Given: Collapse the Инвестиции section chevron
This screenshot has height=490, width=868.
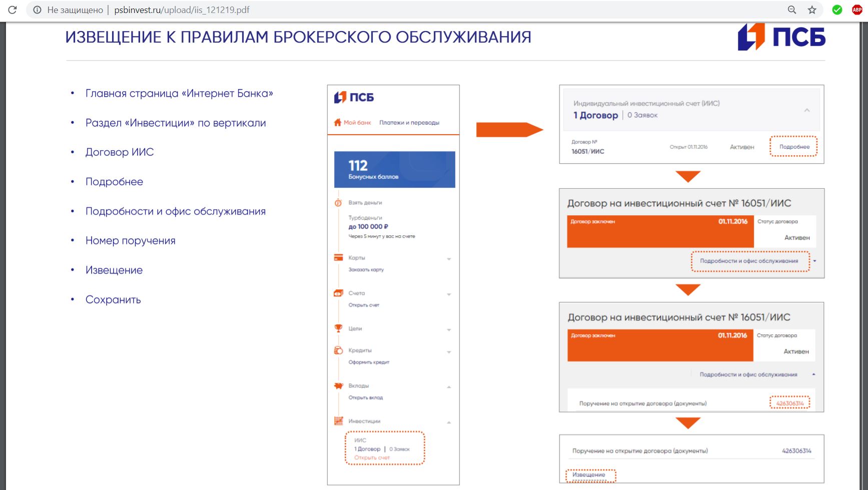Looking at the screenshot, I should click(449, 422).
